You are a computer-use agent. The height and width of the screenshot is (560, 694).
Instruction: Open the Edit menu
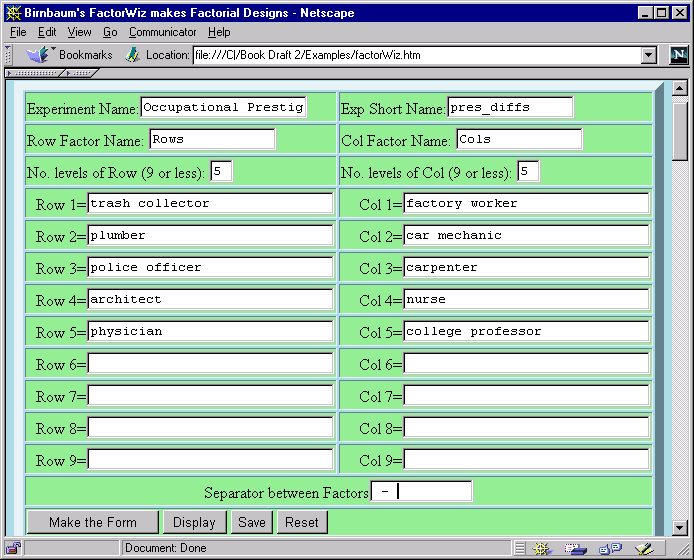click(x=47, y=32)
